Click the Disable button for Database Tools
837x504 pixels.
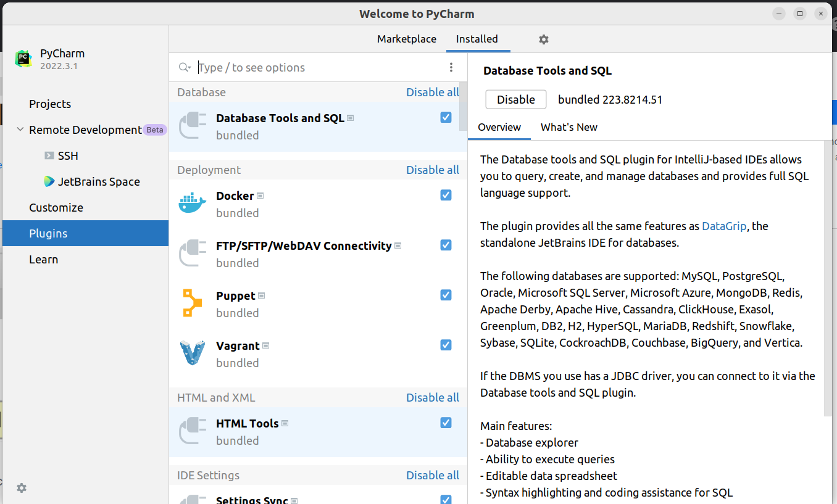pos(516,99)
